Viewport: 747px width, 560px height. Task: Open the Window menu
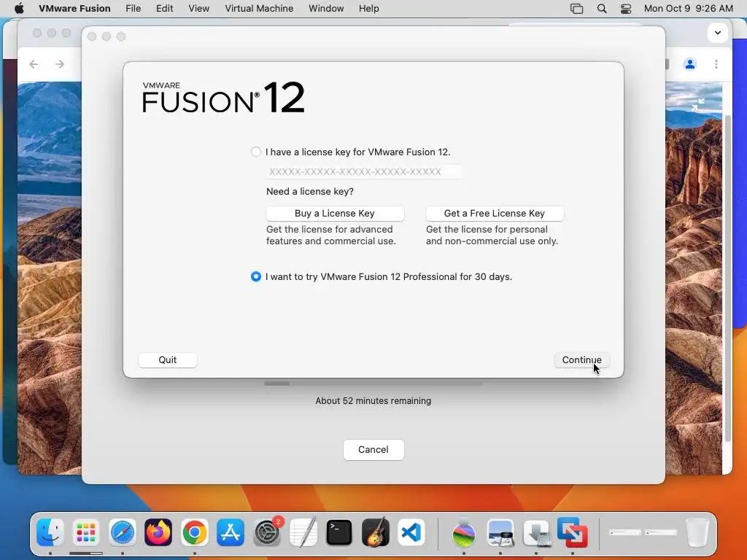[326, 8]
